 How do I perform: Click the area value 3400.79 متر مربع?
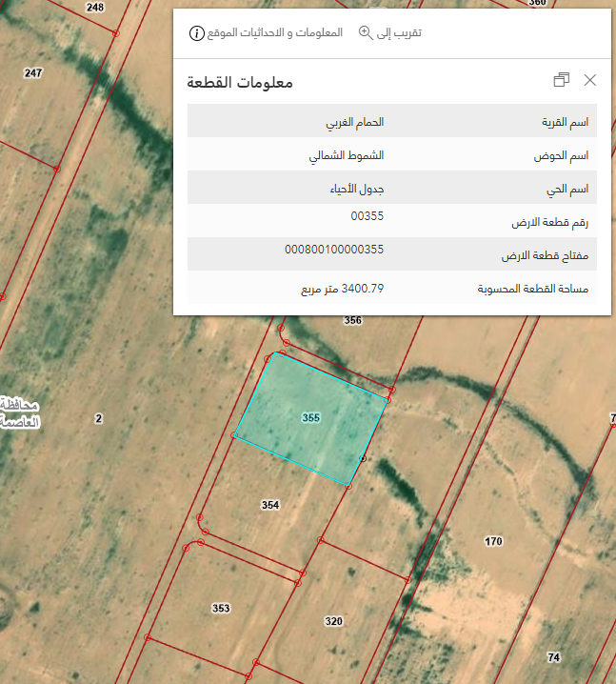(342, 289)
